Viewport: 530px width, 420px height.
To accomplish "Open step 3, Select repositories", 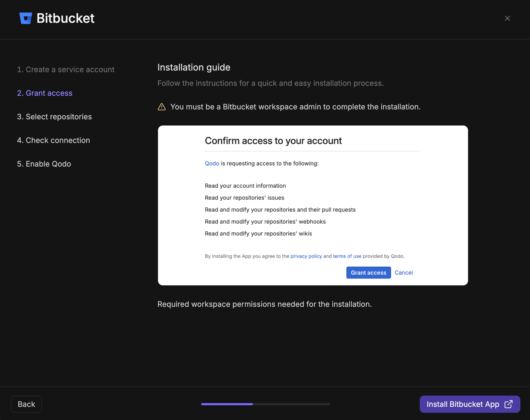I will click(x=54, y=117).
